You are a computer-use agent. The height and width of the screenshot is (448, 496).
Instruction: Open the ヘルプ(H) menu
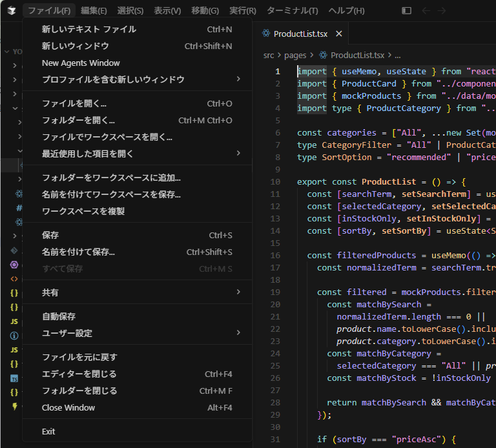pyautogui.click(x=346, y=11)
